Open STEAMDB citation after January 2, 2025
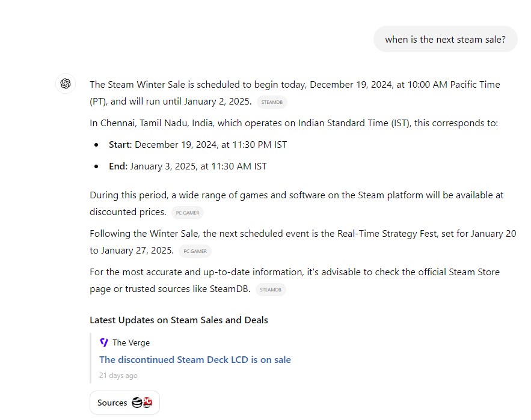This screenshot has height=420, width=531. tap(272, 102)
